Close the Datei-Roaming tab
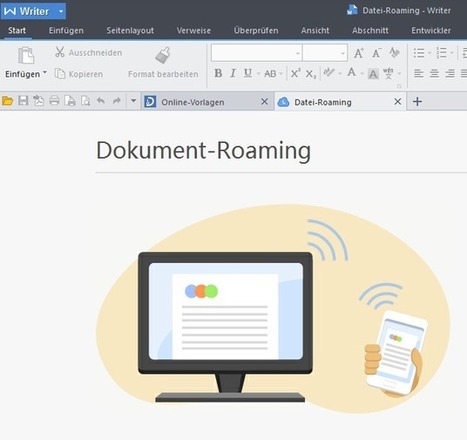Image resolution: width=467 pixels, height=440 pixels. 397,101
